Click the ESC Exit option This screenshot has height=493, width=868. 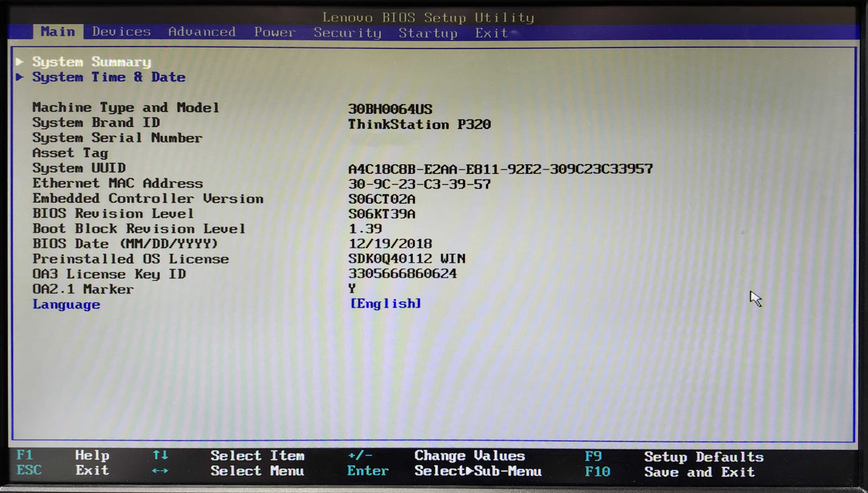click(62, 470)
